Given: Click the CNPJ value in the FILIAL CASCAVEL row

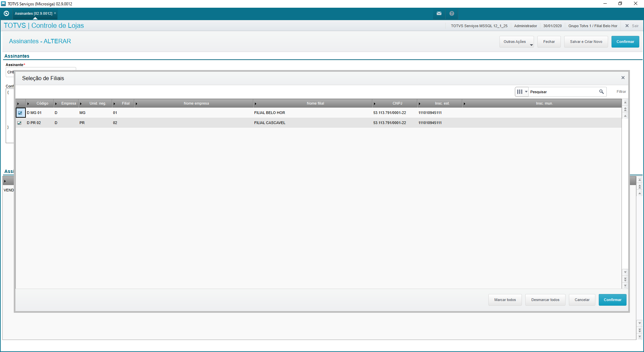Looking at the screenshot, I should (390, 123).
